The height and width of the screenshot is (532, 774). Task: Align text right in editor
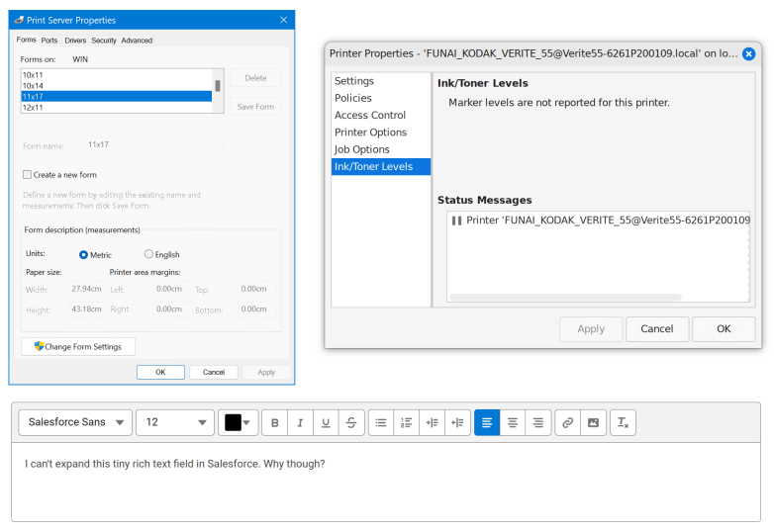click(x=538, y=422)
